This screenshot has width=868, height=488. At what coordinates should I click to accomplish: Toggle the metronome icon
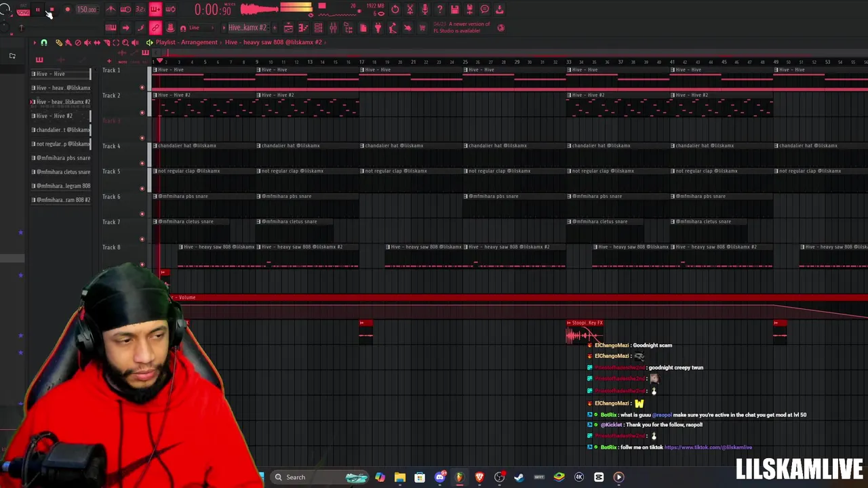click(111, 9)
